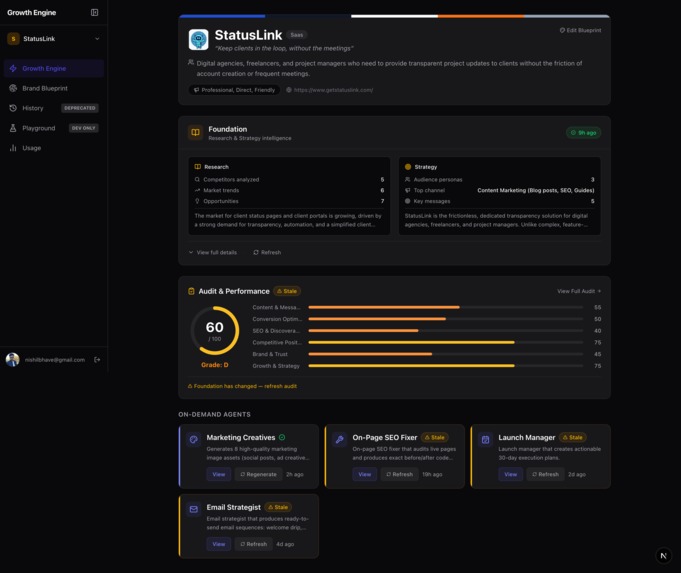Click the Brand Blueprint palette icon
Image resolution: width=681 pixels, height=573 pixels.
(x=13, y=88)
